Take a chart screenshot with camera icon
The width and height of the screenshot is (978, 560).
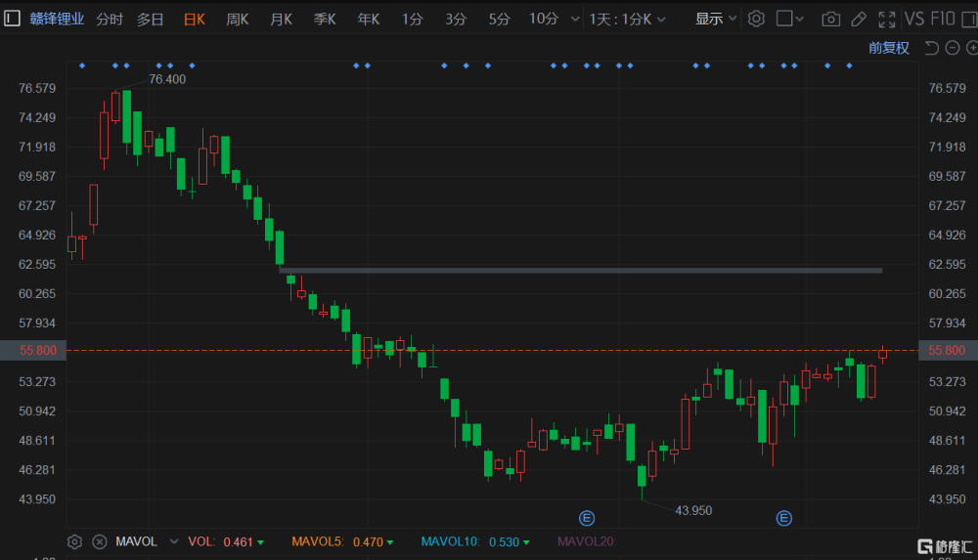[x=830, y=19]
